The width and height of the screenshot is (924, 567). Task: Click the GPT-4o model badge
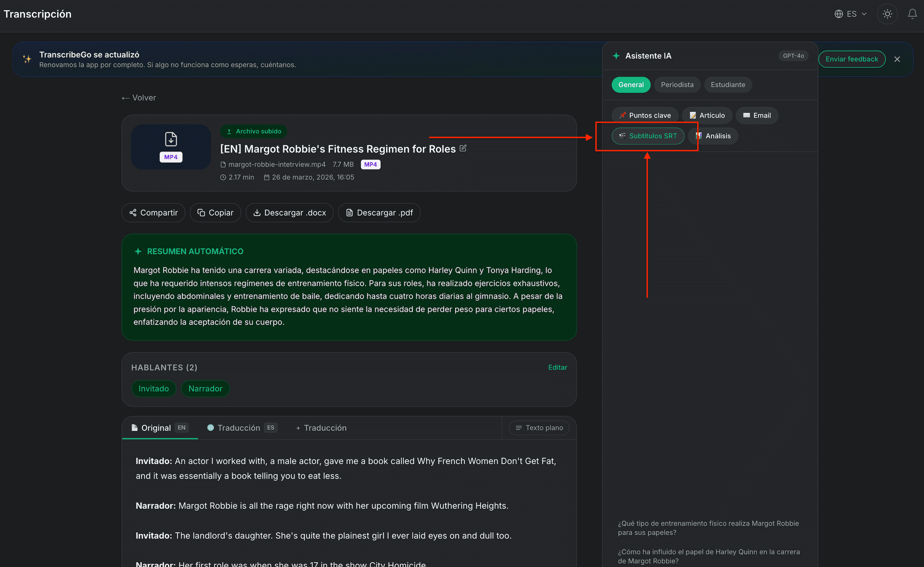pyautogui.click(x=793, y=55)
